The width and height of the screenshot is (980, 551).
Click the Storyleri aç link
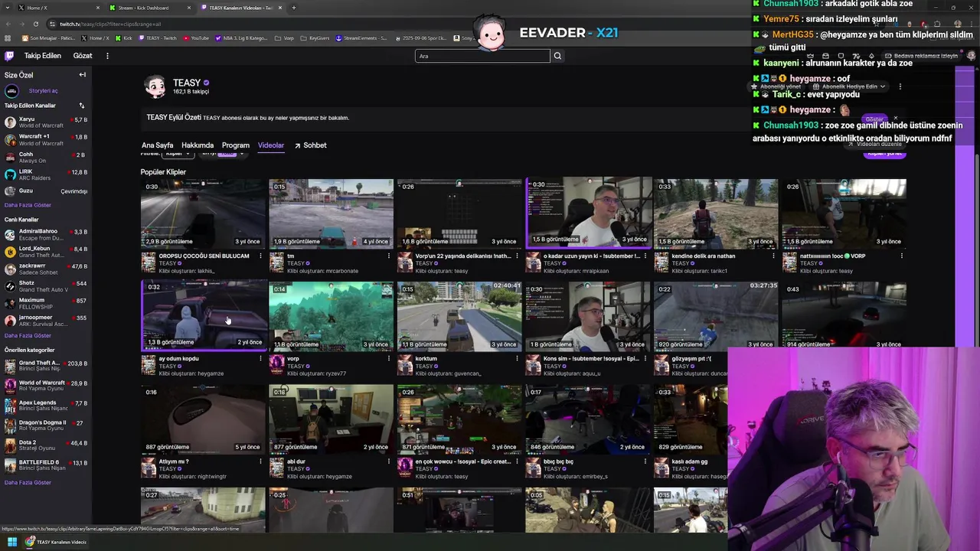point(43,91)
